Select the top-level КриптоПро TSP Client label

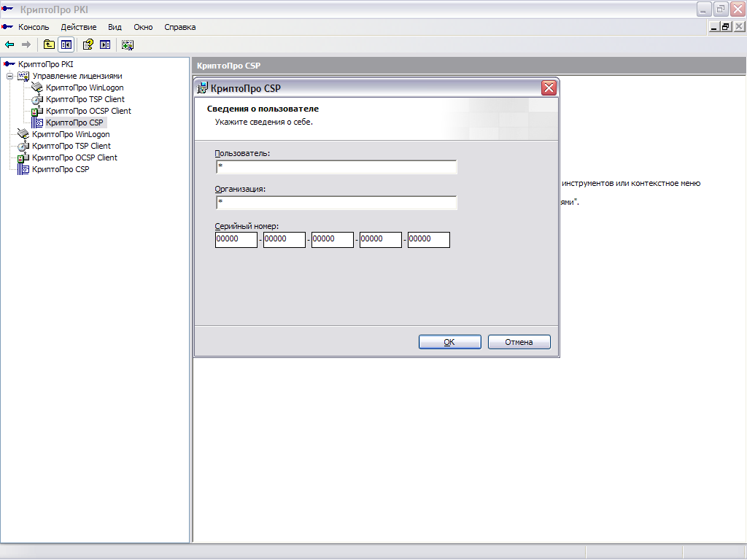point(71,146)
